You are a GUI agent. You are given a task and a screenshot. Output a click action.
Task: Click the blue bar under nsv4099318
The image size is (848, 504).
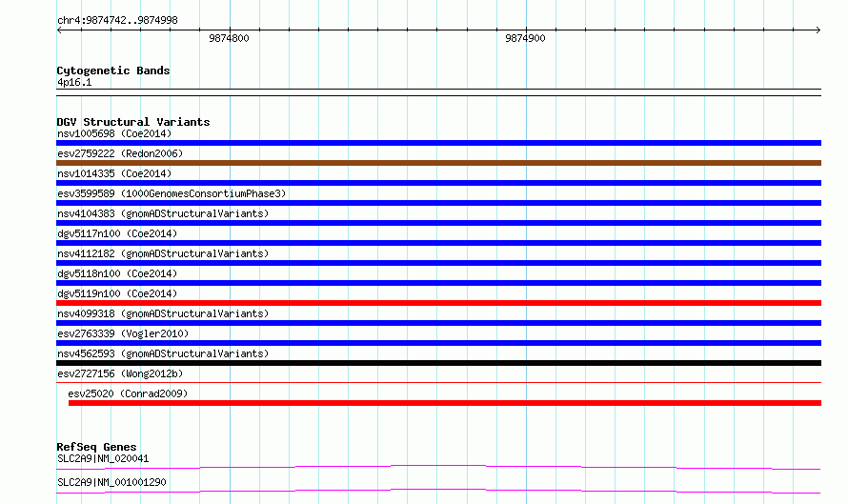tap(438, 323)
